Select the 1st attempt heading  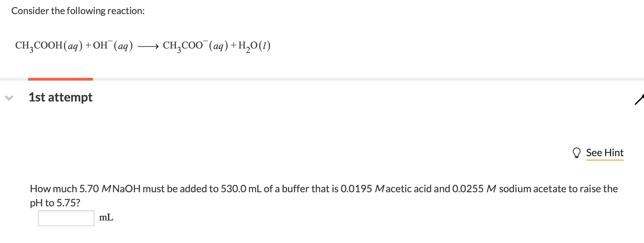(x=60, y=97)
